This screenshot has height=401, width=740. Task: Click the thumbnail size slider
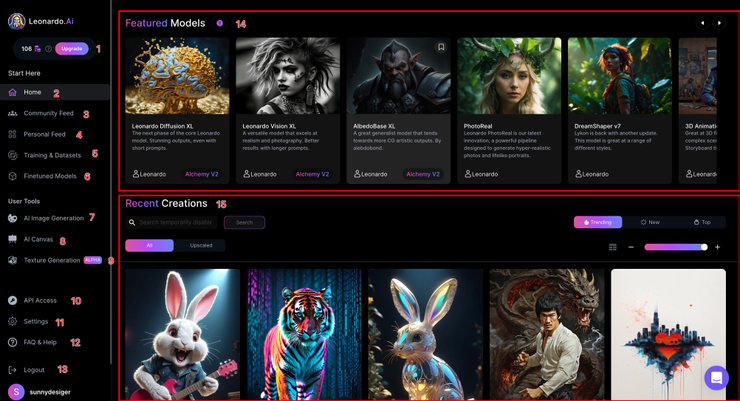tap(676, 247)
